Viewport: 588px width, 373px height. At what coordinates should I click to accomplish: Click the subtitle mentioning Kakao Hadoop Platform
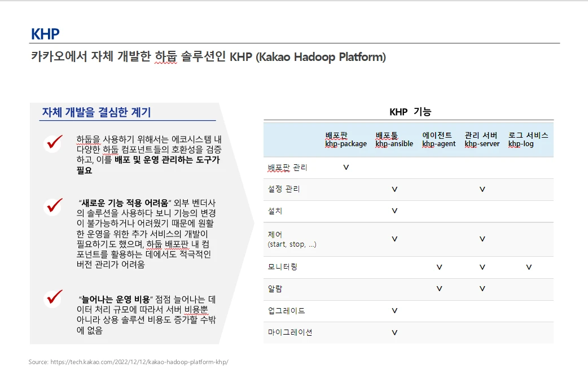(x=208, y=57)
